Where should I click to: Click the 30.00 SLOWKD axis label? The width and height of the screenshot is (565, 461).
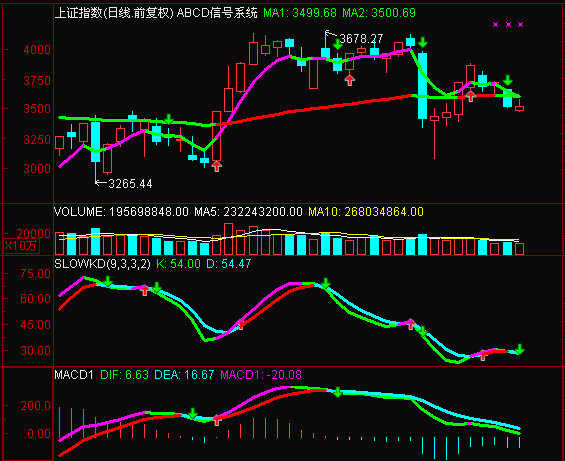(35, 351)
